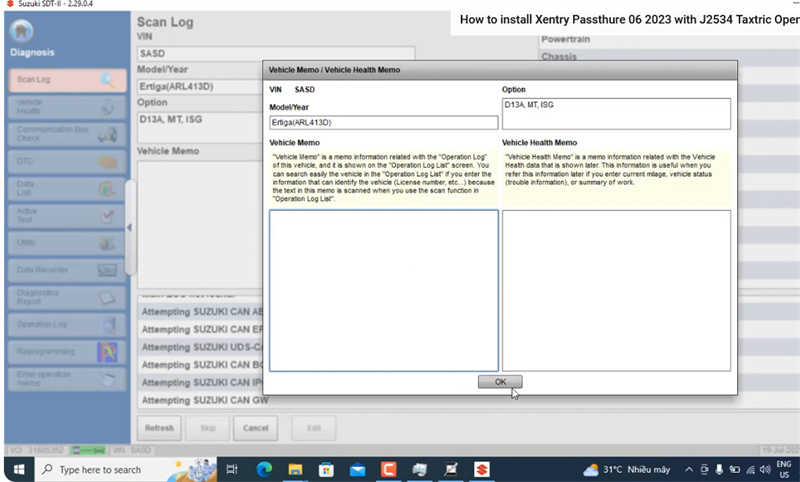Viewport: 800px width, 482px height.
Task: Open File Explorer from the taskbar
Action: pos(295,469)
